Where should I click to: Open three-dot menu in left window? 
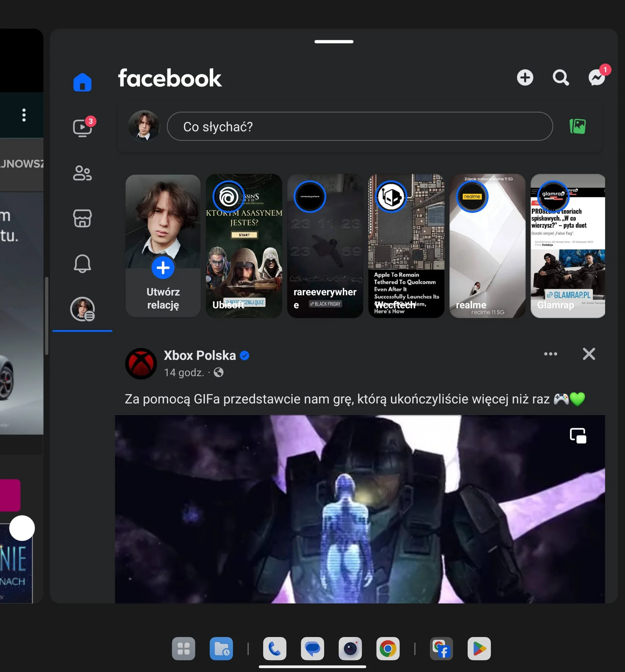(24, 115)
